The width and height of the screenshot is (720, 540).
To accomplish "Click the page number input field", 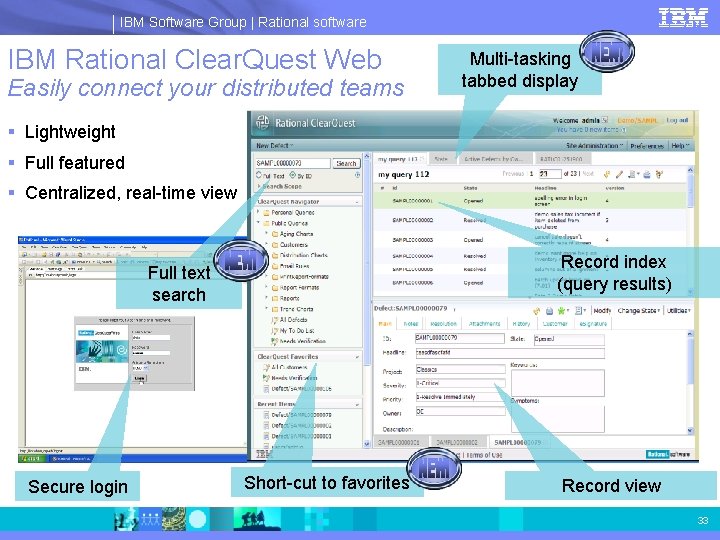I will coord(549,174).
